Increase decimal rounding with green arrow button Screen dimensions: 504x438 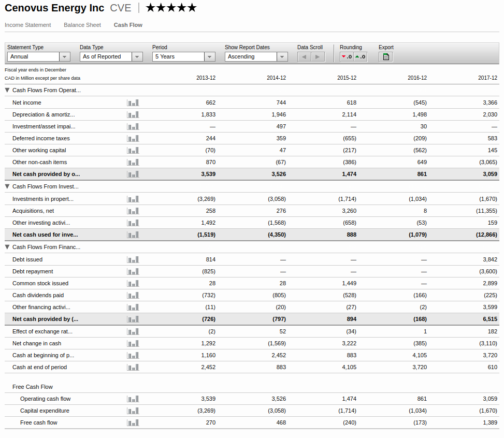pos(361,57)
